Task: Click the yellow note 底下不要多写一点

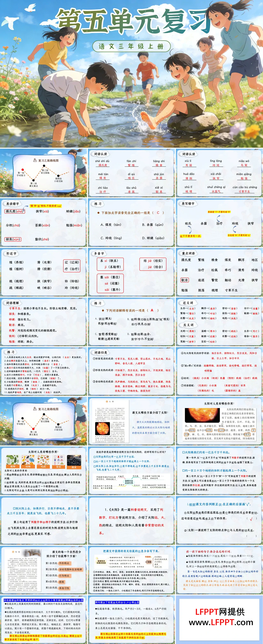Action: [190, 236]
